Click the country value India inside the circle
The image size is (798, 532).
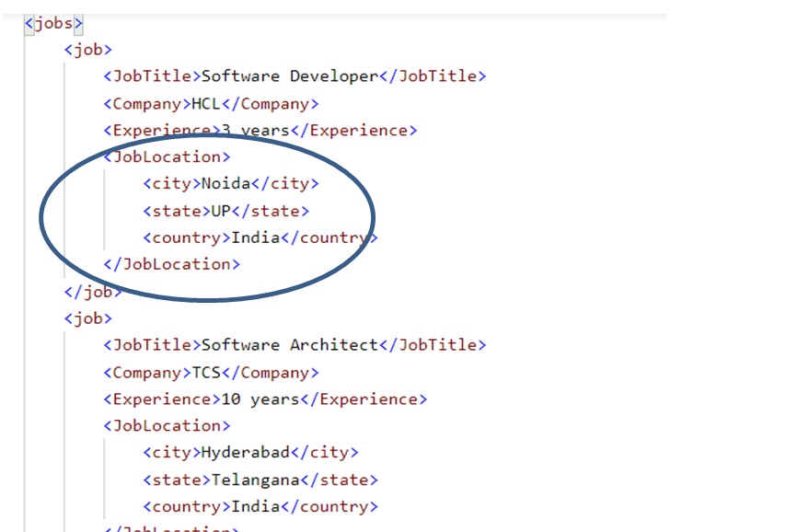click(x=258, y=237)
